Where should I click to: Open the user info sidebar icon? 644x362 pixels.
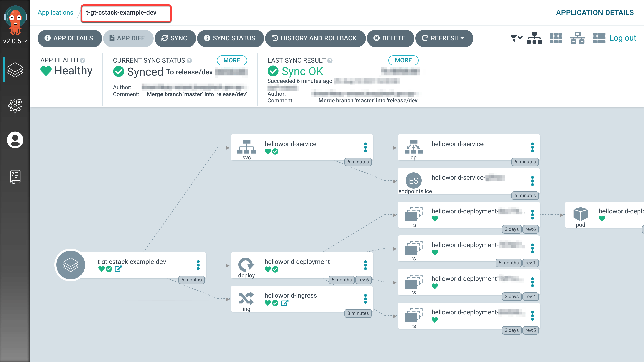pos(15,140)
